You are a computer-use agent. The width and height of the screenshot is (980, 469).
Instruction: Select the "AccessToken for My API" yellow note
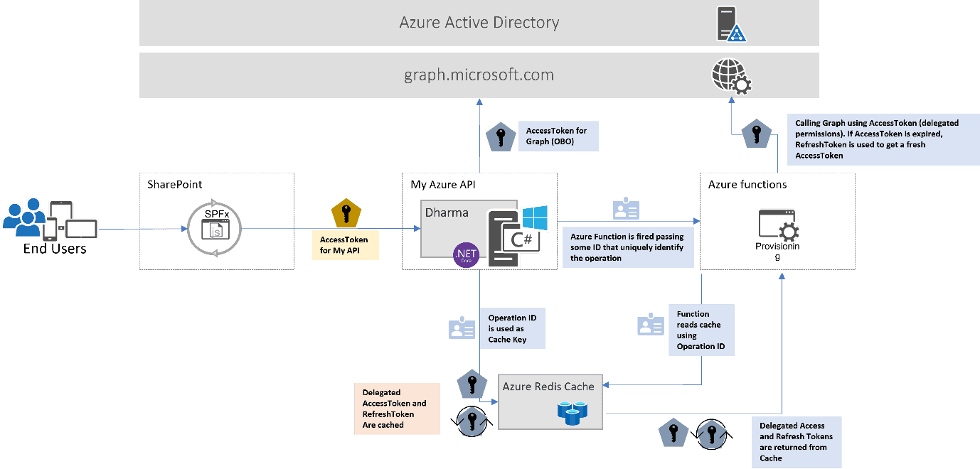345,245
